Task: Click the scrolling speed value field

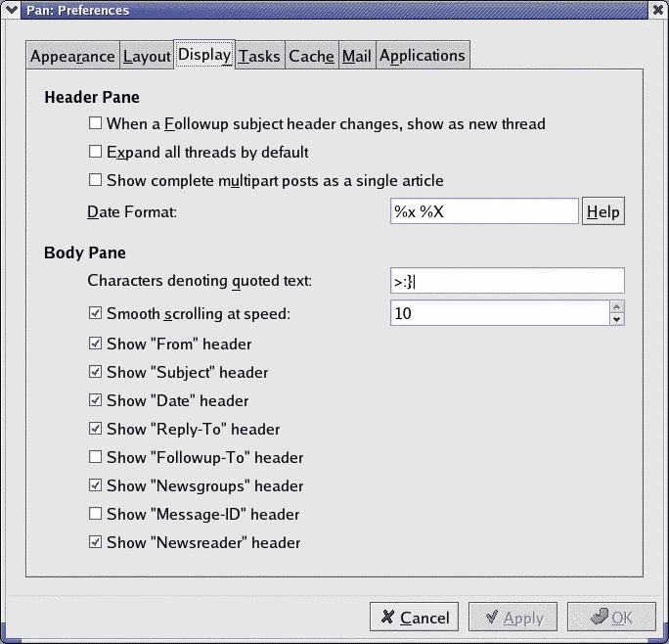Action: (x=500, y=313)
